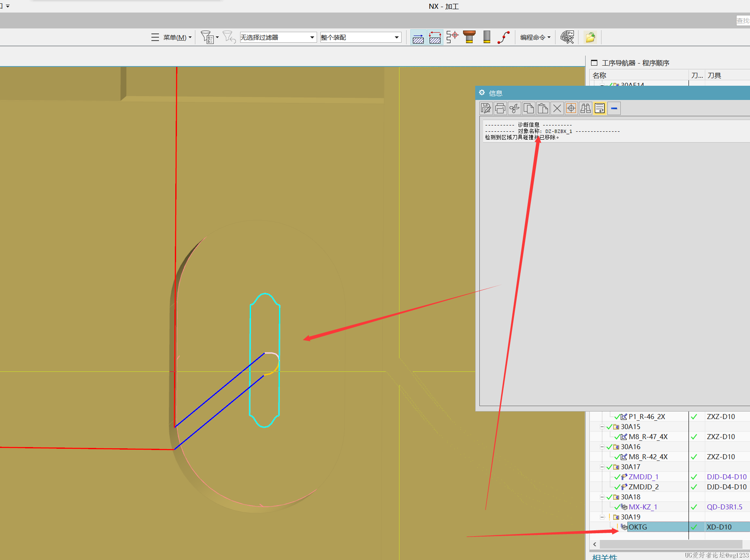Open the type filter selection icon

pos(209,37)
